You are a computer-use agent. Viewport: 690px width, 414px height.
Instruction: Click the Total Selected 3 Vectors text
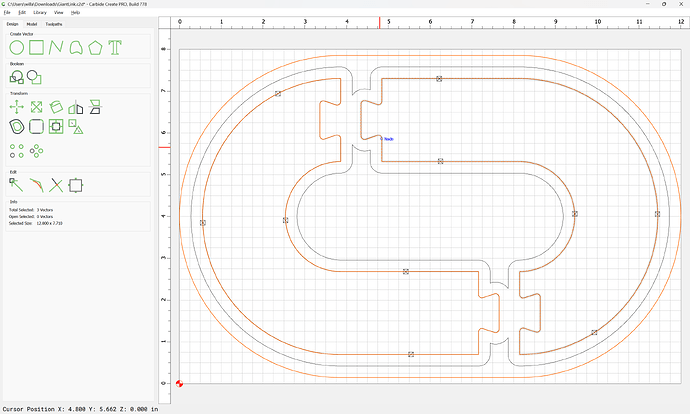point(31,210)
